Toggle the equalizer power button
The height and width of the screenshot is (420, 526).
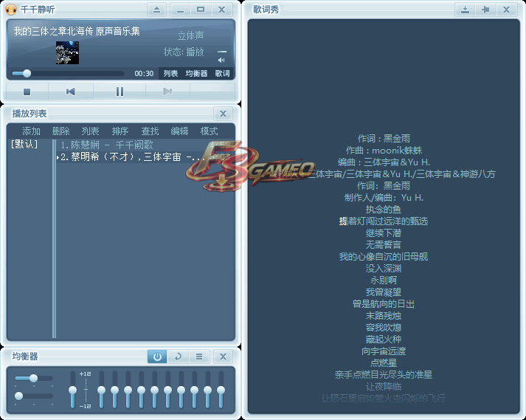click(x=157, y=357)
